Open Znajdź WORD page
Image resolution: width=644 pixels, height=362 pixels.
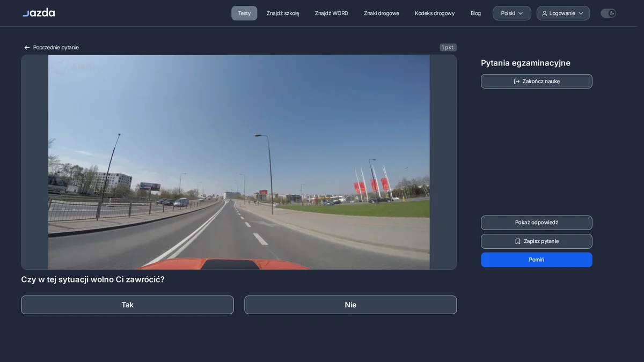pyautogui.click(x=332, y=13)
